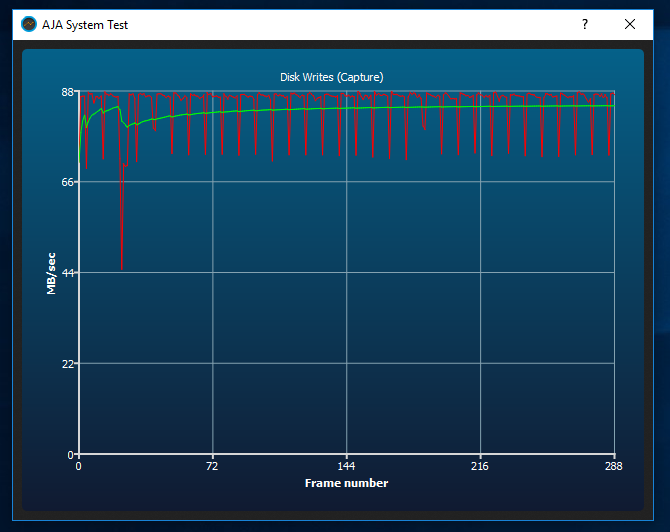Click the AJA System Test app icon
The height and width of the screenshot is (532, 670).
[x=29, y=24]
